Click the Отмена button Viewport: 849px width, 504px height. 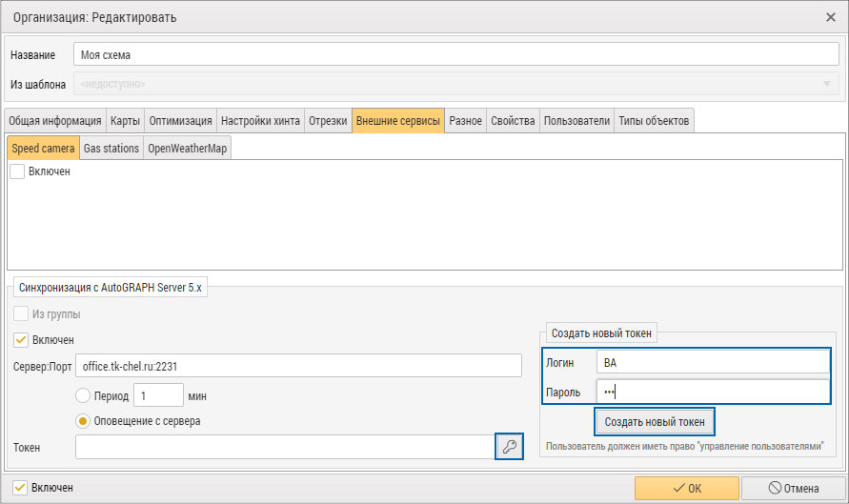[x=793, y=489]
